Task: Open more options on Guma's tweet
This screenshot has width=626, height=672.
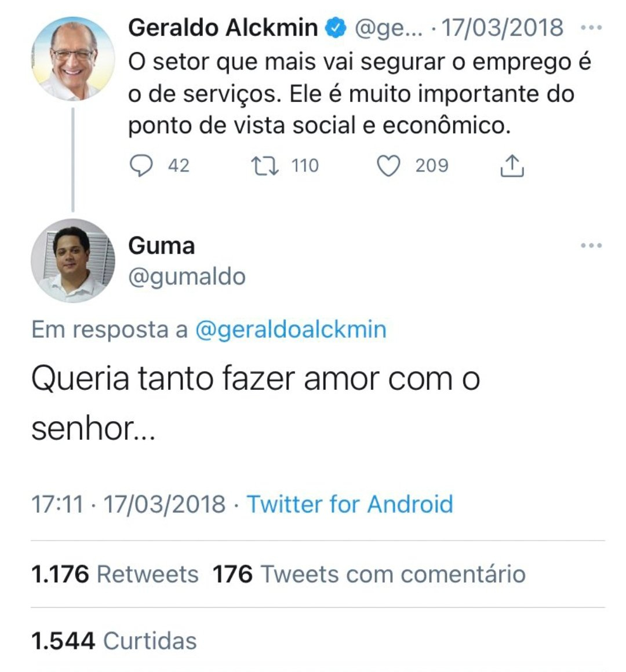Action: [591, 246]
